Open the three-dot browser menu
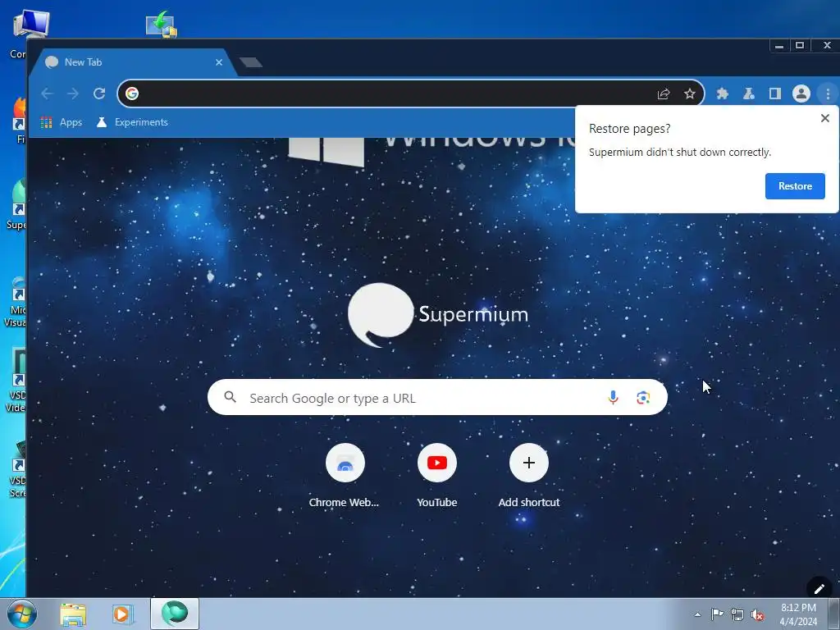The width and height of the screenshot is (840, 630). pyautogui.click(x=828, y=94)
